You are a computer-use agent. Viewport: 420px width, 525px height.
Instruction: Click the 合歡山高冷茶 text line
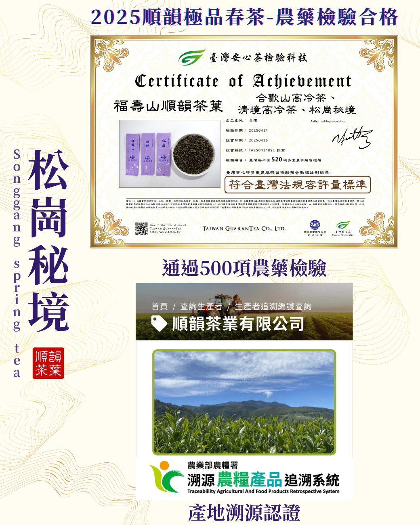(296, 98)
